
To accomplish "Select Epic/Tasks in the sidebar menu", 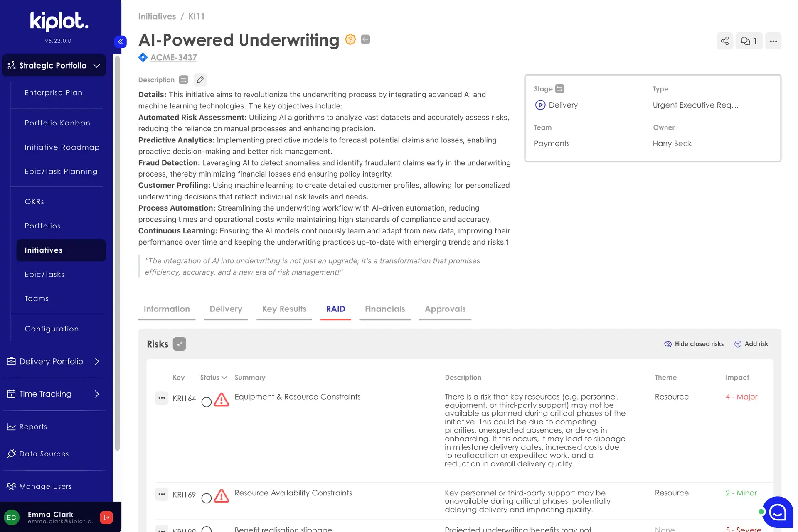I will [x=44, y=274].
